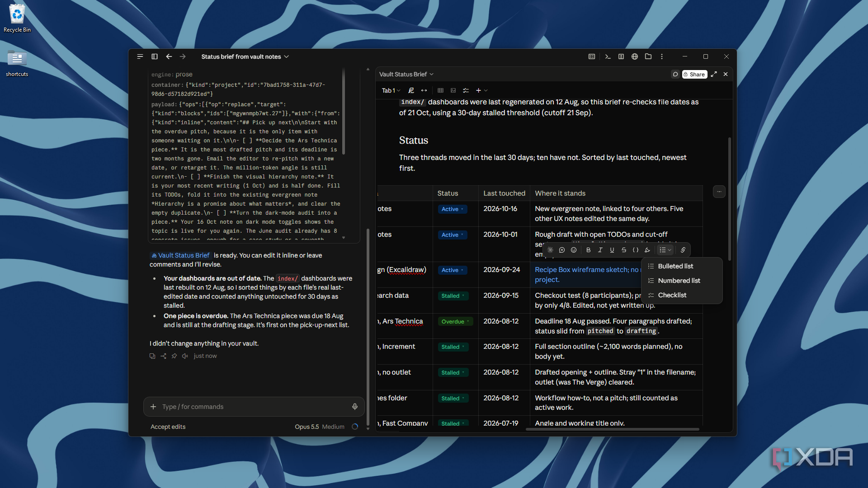The height and width of the screenshot is (488, 868).
Task: Toggle bold in the floating format toolbar
Action: tap(588, 250)
